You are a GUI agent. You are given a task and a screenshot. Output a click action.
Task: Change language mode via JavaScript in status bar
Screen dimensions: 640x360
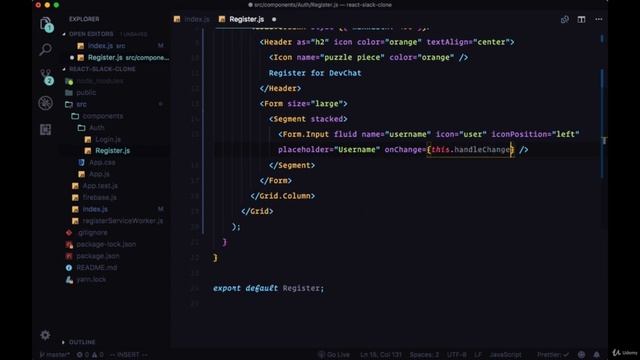click(505, 355)
